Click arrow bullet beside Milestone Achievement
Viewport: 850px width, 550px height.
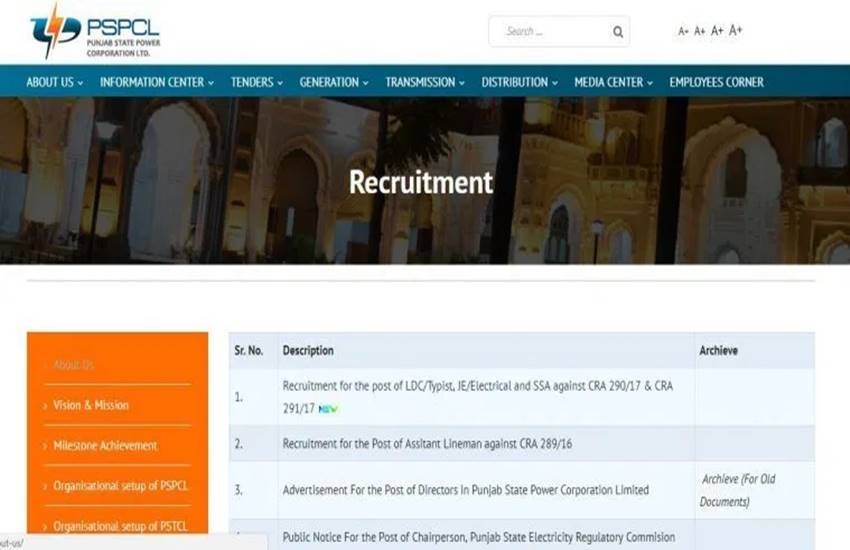click(x=45, y=446)
